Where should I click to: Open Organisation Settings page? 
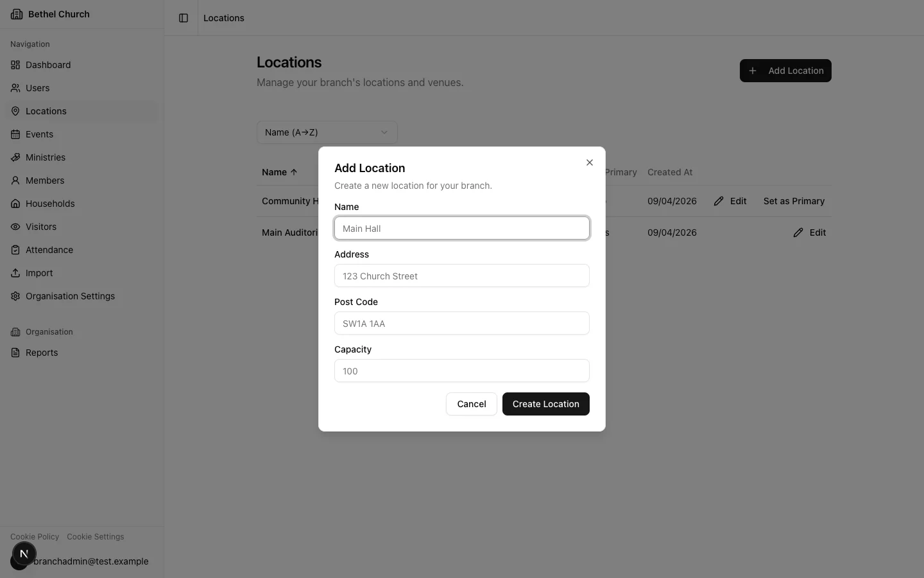(82, 296)
